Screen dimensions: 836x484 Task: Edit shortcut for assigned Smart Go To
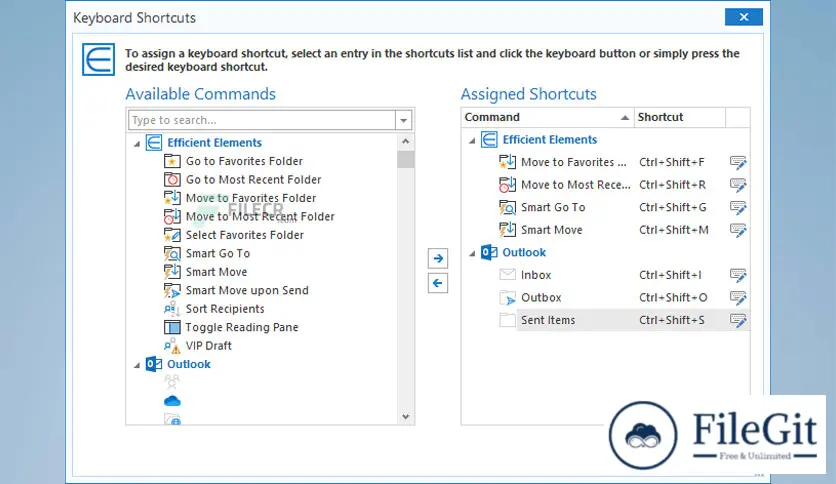point(738,207)
